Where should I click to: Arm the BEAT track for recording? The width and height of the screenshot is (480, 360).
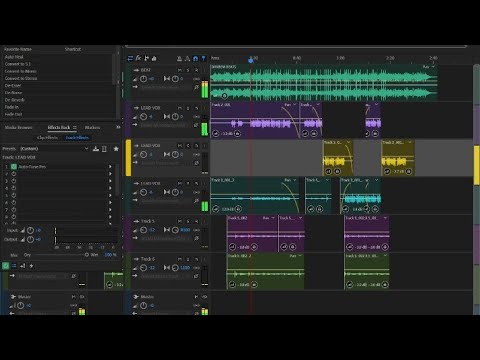pyautogui.click(x=196, y=70)
